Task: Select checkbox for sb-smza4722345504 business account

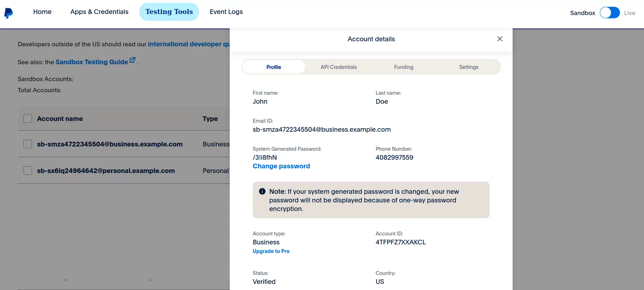Action: 28,144
